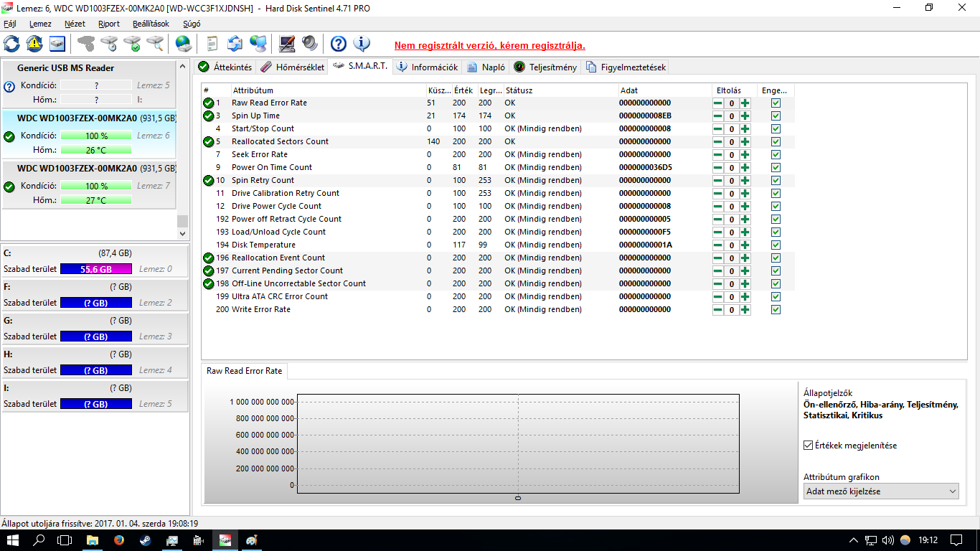Click the blue question mark help icon
Image resolution: width=980 pixels, height=551 pixels.
[x=339, y=44]
